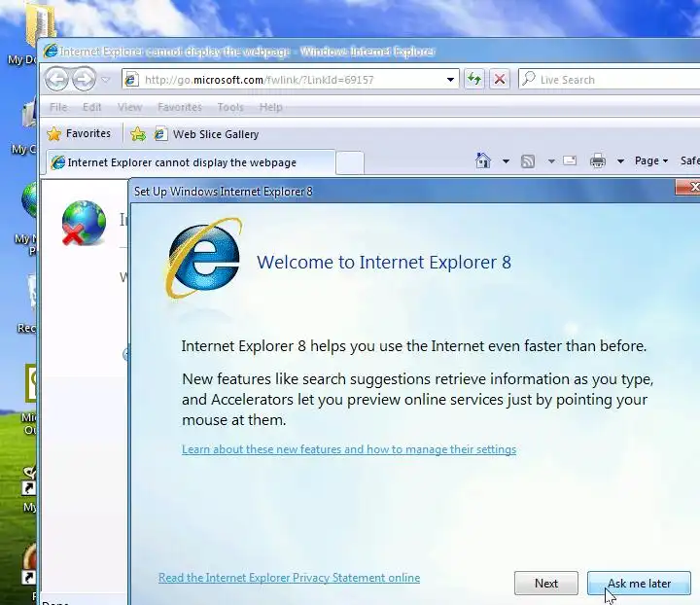Click the Ask me later button
Image resolution: width=700 pixels, height=605 pixels.
coord(639,584)
